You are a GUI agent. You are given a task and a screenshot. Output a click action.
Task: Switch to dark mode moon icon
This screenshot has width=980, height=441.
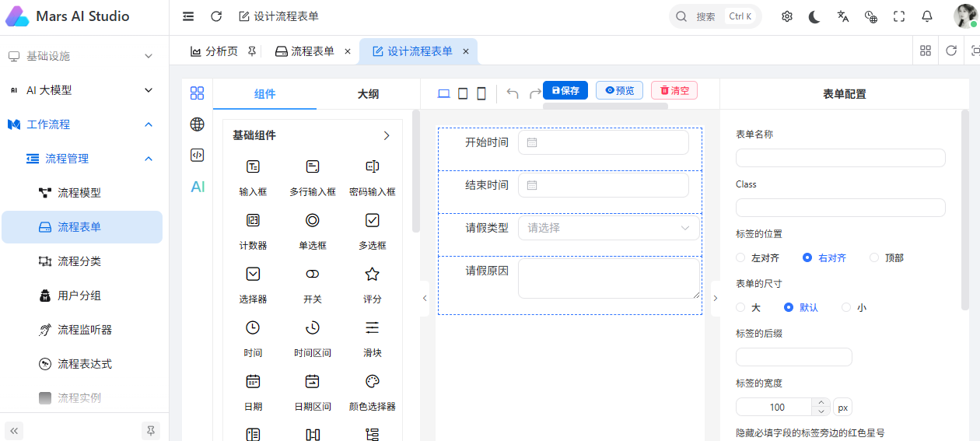tap(814, 16)
